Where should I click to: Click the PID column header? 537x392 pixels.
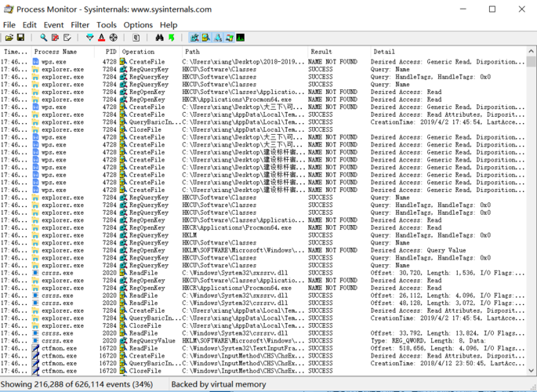coord(107,52)
